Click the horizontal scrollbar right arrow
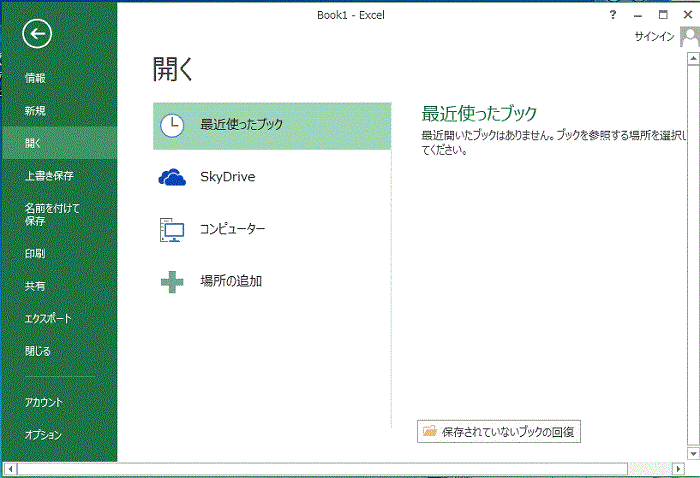 pos(679,469)
